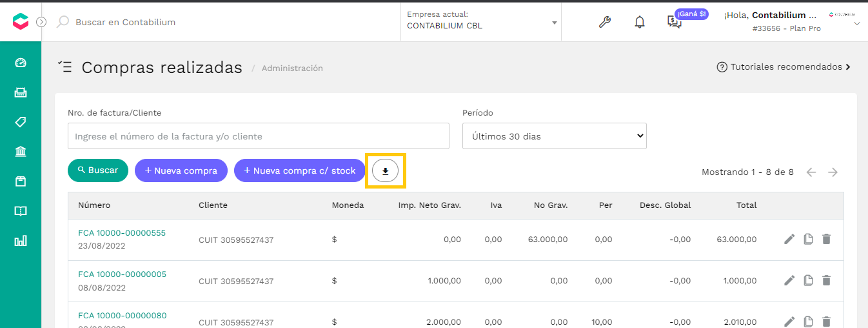Open the bar chart reports sidebar icon
The height and width of the screenshot is (328, 868).
[x=21, y=241]
